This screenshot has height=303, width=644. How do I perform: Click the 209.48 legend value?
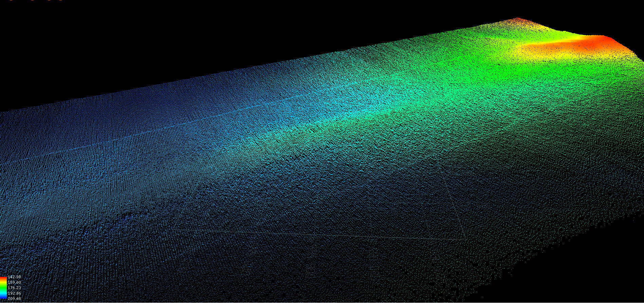coord(14,299)
